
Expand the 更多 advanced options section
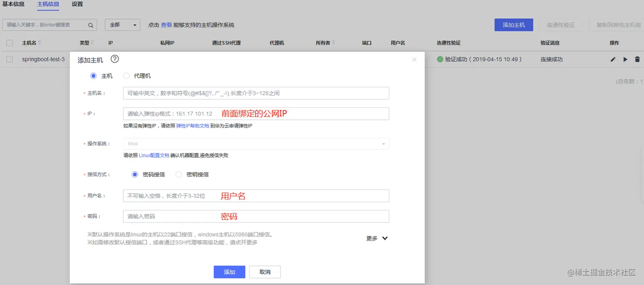pos(377,238)
